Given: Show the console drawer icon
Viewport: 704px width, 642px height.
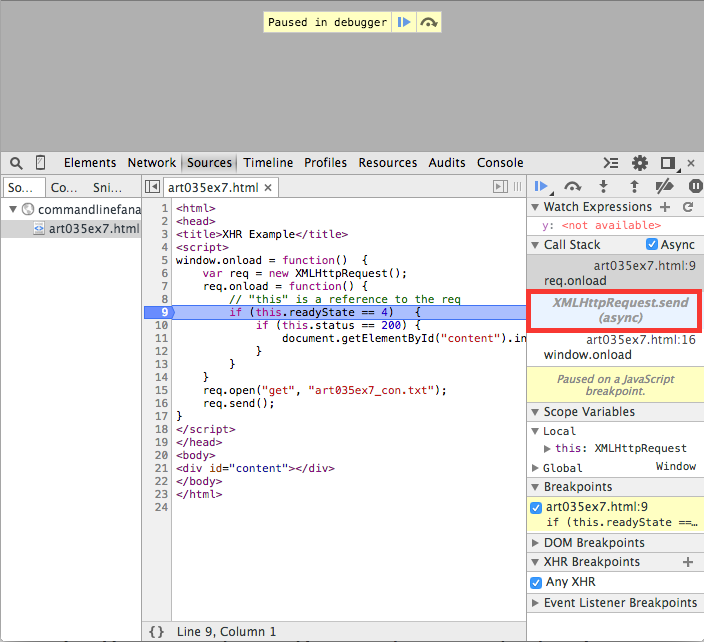Looking at the screenshot, I should tap(611, 163).
